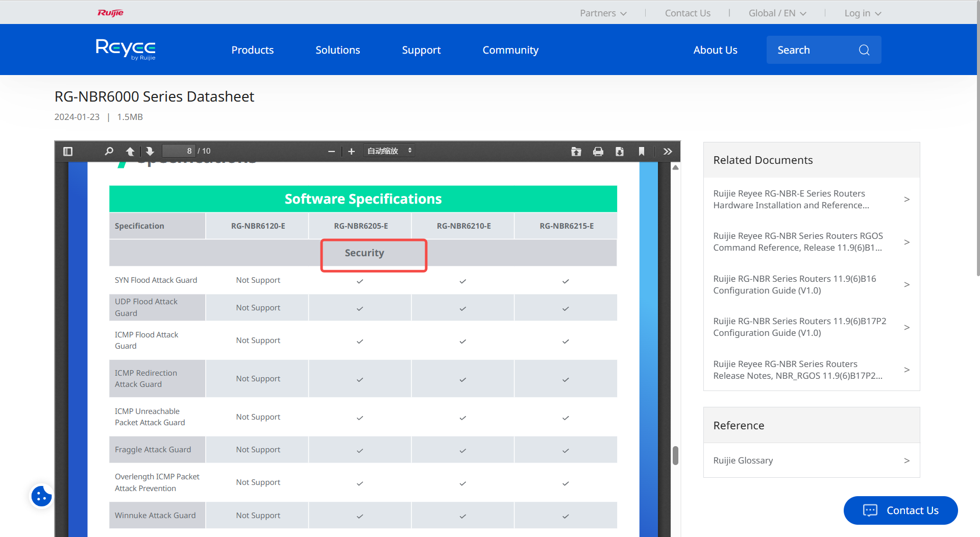Click PDF scrollbar up arrow
The width and height of the screenshot is (980, 537).
(675, 167)
